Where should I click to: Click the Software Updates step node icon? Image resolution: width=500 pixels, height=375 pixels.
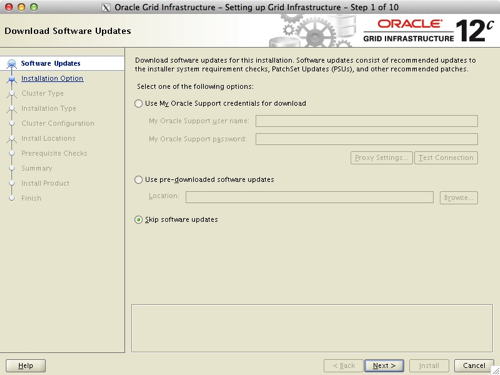tap(12, 63)
